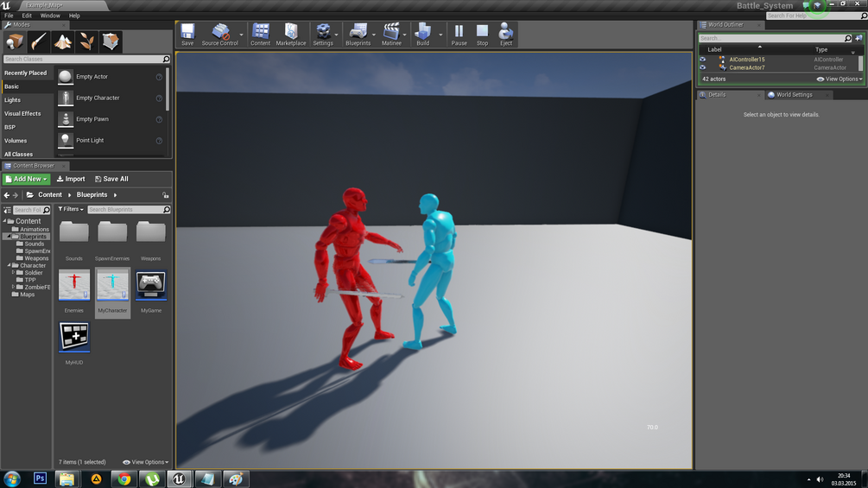This screenshot has height=488, width=868.
Task: Open the Add New dropdown
Action: coord(26,180)
